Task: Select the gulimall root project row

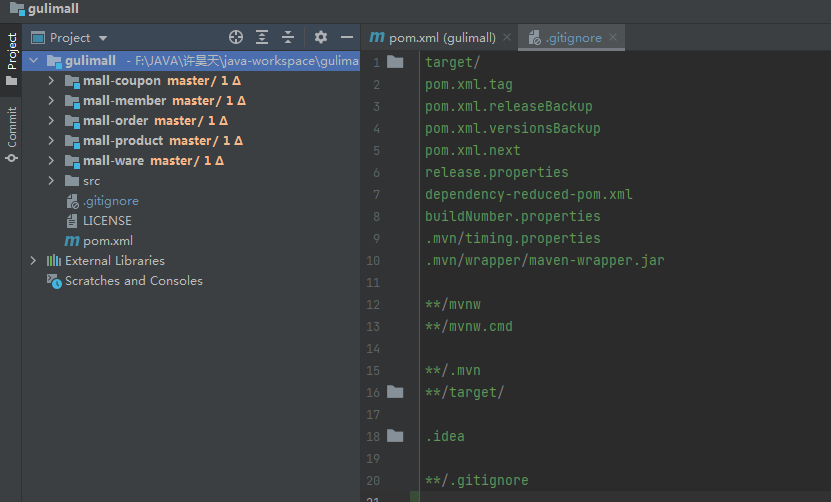Action: (x=191, y=61)
